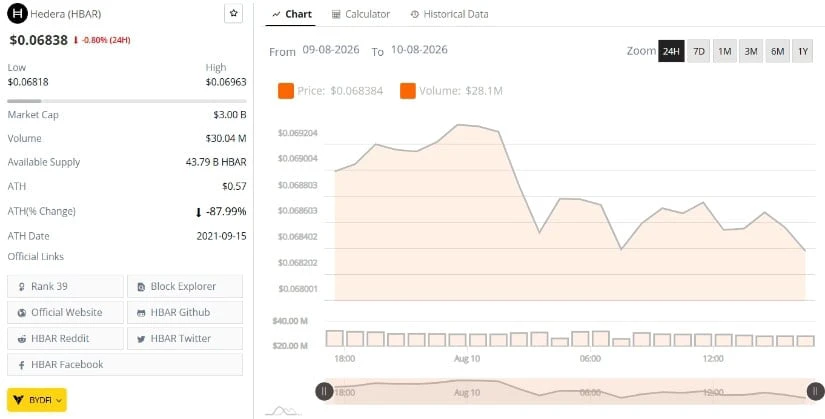Click the Rank 39 button
The height and width of the screenshot is (419, 825).
click(65, 286)
